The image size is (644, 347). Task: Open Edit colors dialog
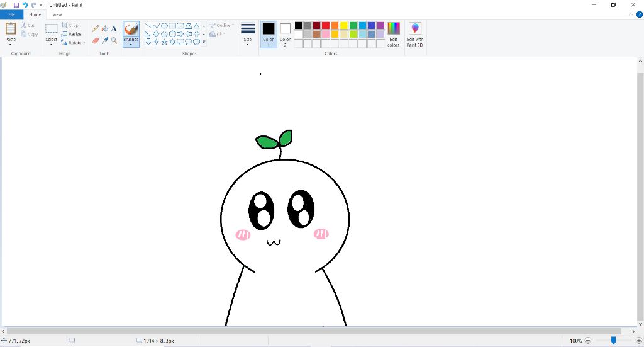(394, 35)
